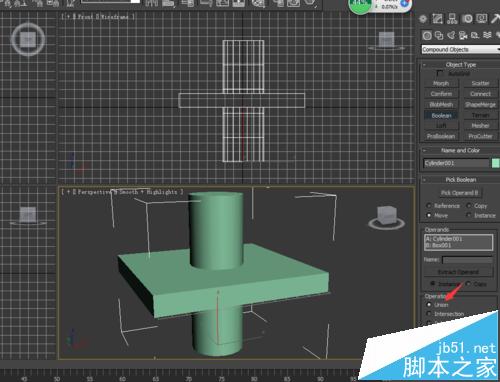This screenshot has height=382, width=500.
Task: Click the Scatter button
Action: pos(480,83)
